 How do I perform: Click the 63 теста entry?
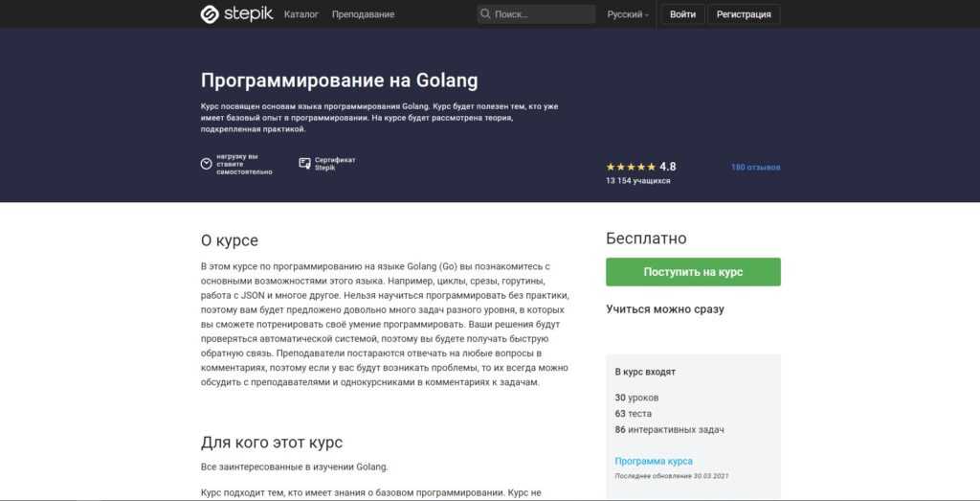pyautogui.click(x=634, y=414)
